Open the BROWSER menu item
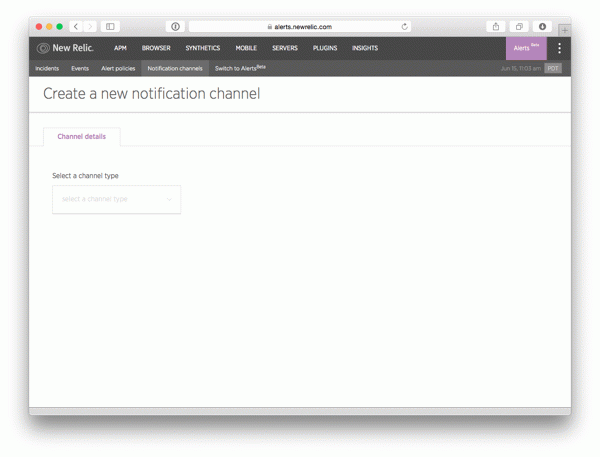The width and height of the screenshot is (600, 457). click(x=156, y=48)
